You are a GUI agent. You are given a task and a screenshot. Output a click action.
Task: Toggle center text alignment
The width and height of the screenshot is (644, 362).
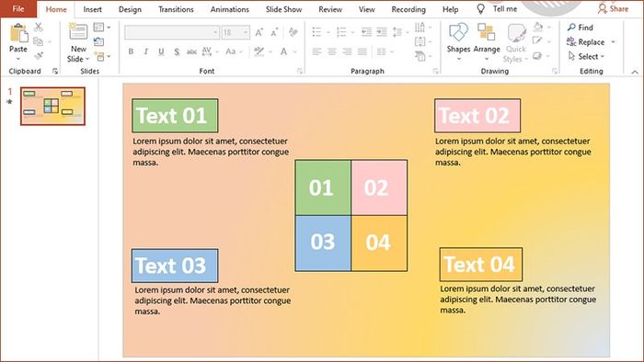pos(332,51)
